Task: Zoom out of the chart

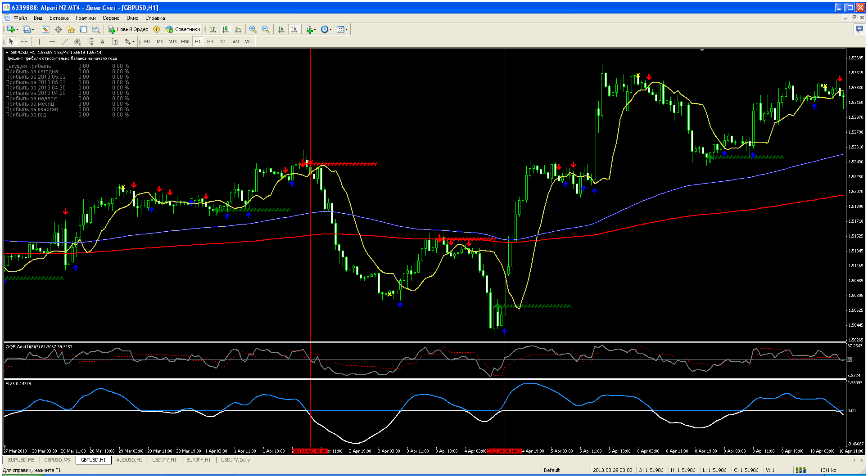Action: pos(266,29)
